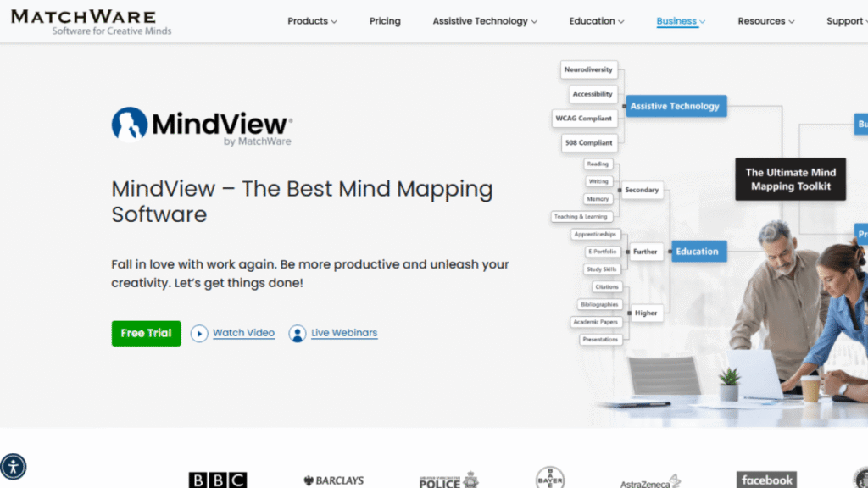This screenshot has height=488, width=868.
Task: Select the MindView logo icon
Action: click(x=129, y=125)
